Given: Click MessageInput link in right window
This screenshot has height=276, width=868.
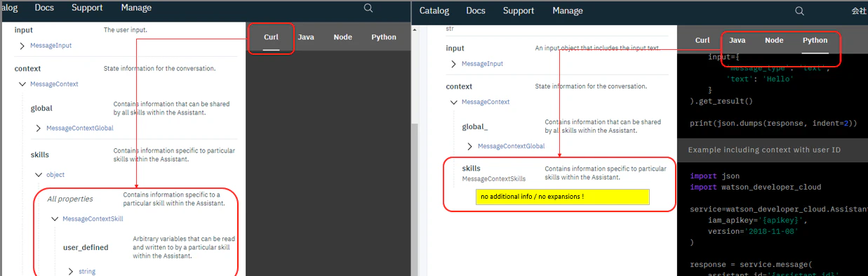Looking at the screenshot, I should pos(482,64).
